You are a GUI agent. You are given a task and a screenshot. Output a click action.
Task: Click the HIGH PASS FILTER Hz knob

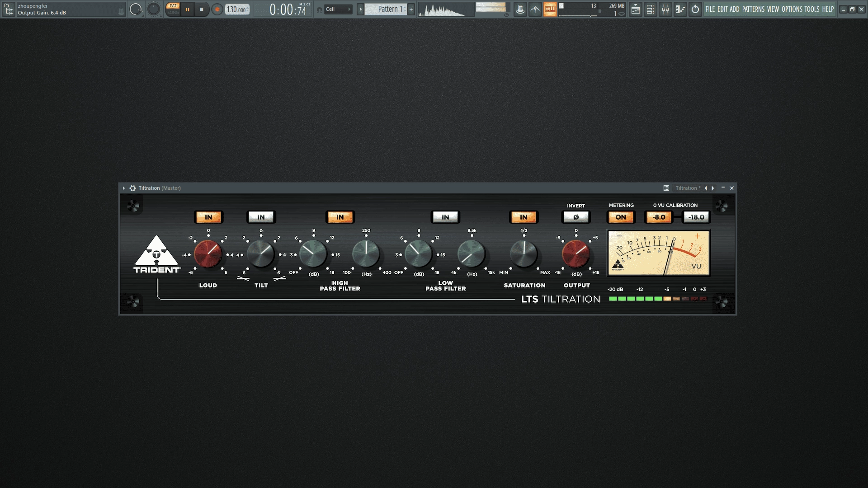coord(366,254)
